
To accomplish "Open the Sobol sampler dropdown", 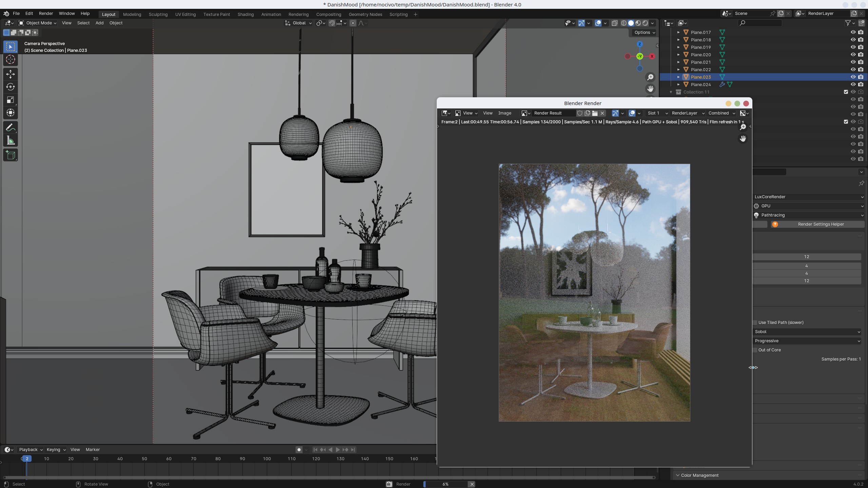I will click(807, 332).
